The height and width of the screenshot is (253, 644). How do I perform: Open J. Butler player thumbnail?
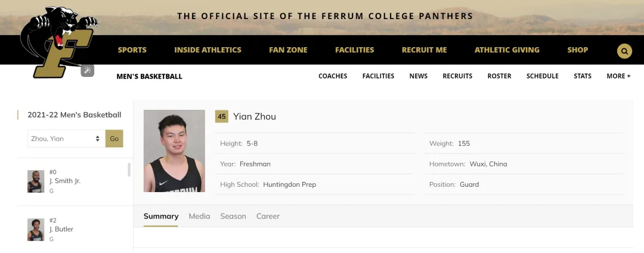(x=36, y=230)
